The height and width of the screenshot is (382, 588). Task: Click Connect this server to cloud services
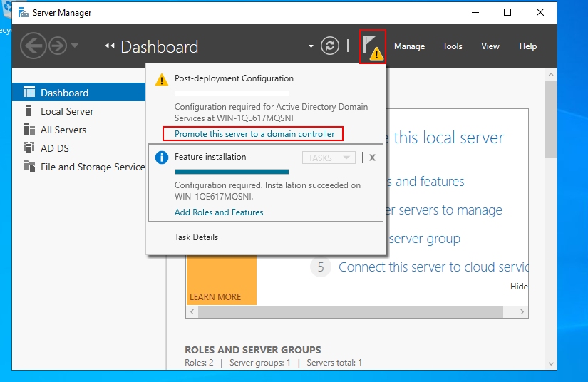[433, 267]
